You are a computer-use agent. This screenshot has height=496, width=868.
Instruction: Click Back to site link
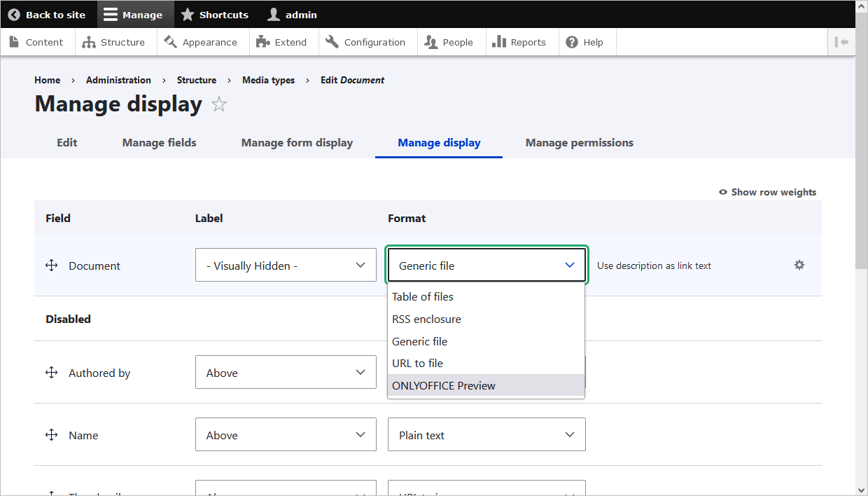pos(47,15)
